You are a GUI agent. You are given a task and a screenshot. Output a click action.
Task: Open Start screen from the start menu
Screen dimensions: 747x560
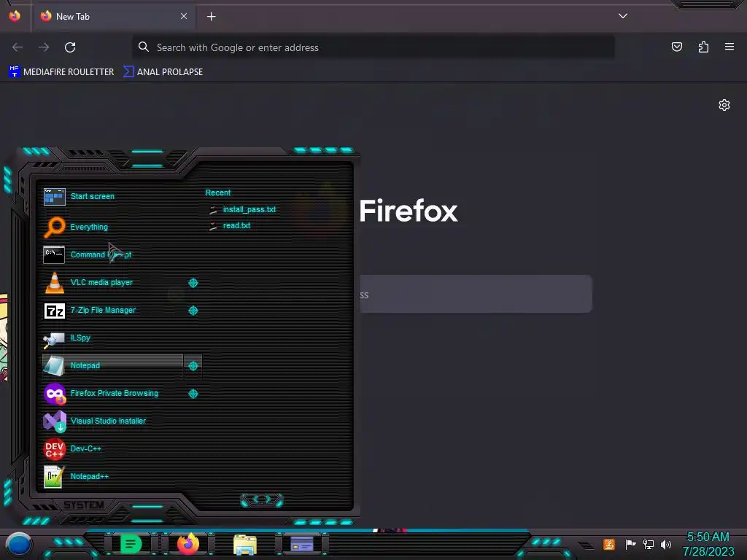point(112,196)
